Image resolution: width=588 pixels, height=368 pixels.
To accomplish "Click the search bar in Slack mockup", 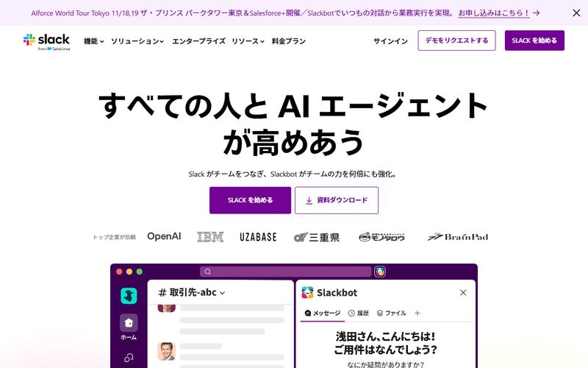I will pos(285,272).
